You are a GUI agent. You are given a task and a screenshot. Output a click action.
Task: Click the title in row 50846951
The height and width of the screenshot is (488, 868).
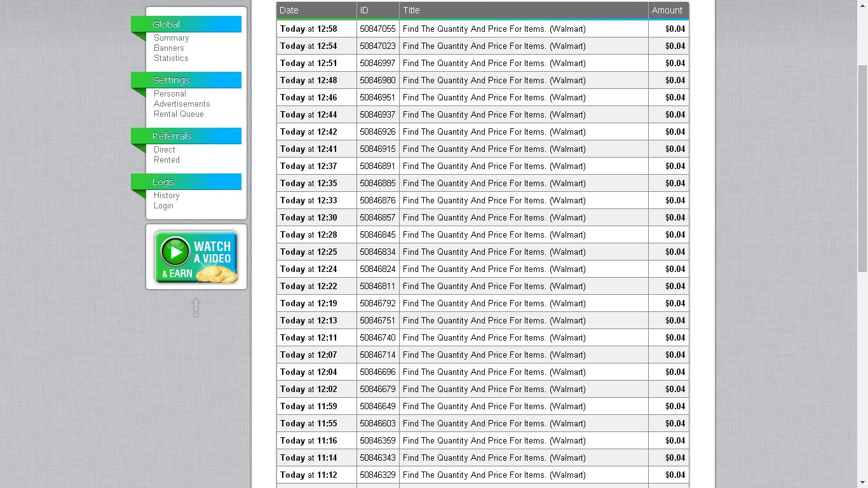pyautogui.click(x=494, y=97)
